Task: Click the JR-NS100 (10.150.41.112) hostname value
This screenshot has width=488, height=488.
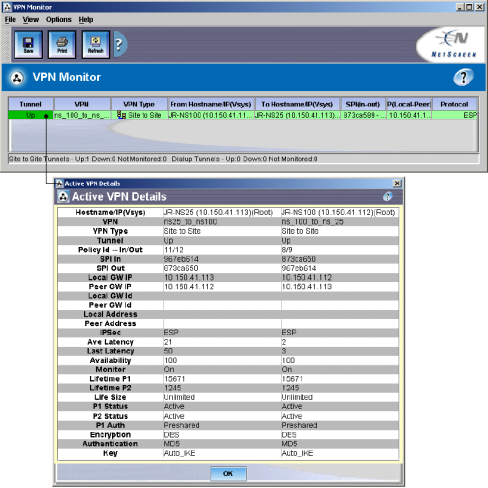Action: tap(338, 212)
